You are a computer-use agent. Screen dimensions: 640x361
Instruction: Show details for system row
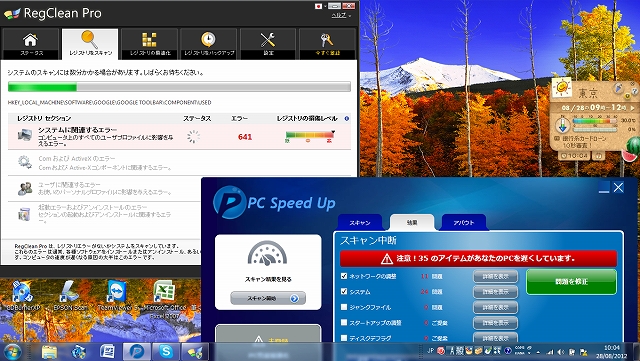496,292
